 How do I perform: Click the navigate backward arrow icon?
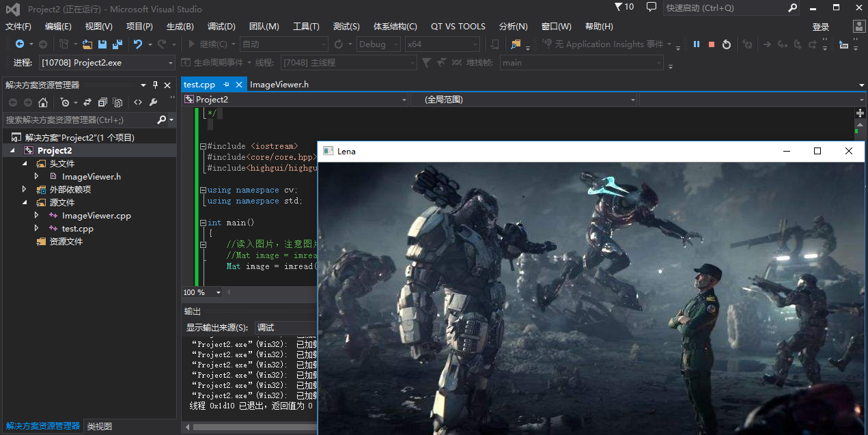19,44
